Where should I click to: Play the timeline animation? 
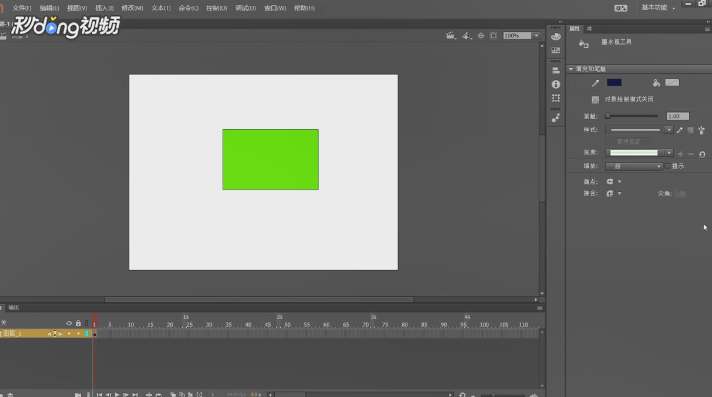[x=117, y=395]
